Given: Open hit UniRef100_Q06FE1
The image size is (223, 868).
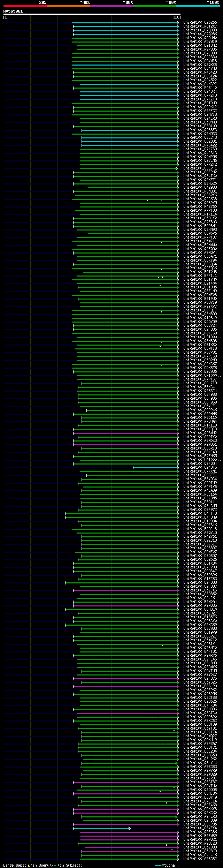Looking at the screenshot, I should coord(200,475).
